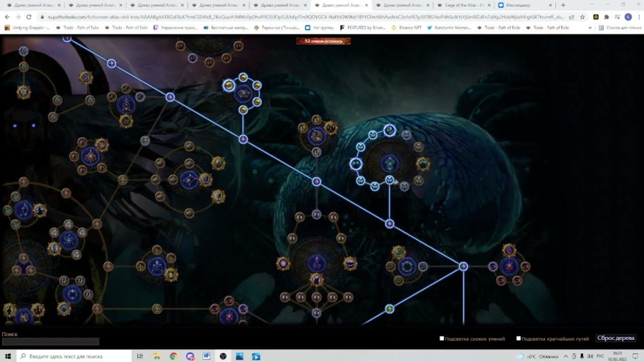The height and width of the screenshot is (362, 644).
Task: Launch File Explorer from the taskbar
Action: click(156, 356)
